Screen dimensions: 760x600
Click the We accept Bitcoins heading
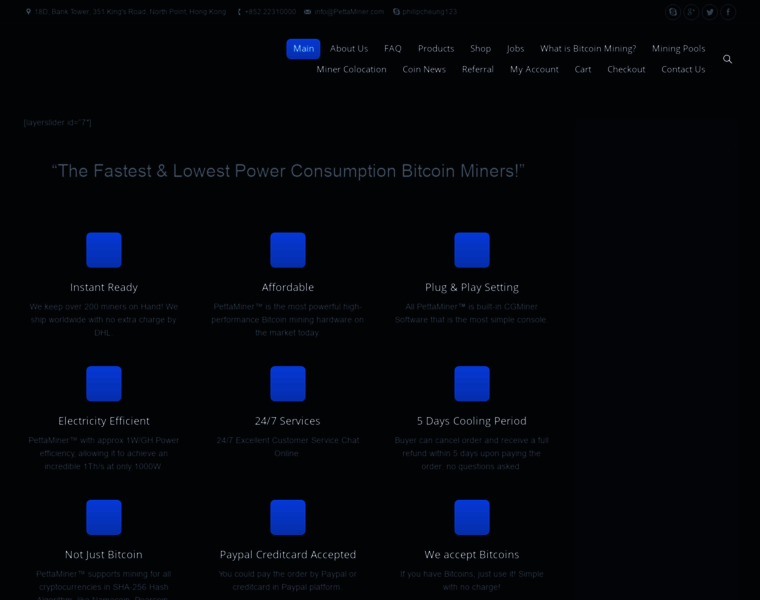pyautogui.click(x=472, y=555)
